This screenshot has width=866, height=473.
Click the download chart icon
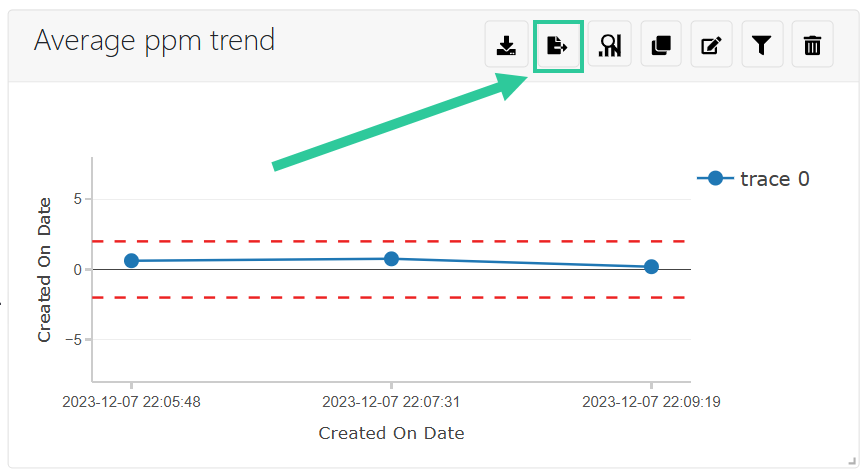(506, 45)
